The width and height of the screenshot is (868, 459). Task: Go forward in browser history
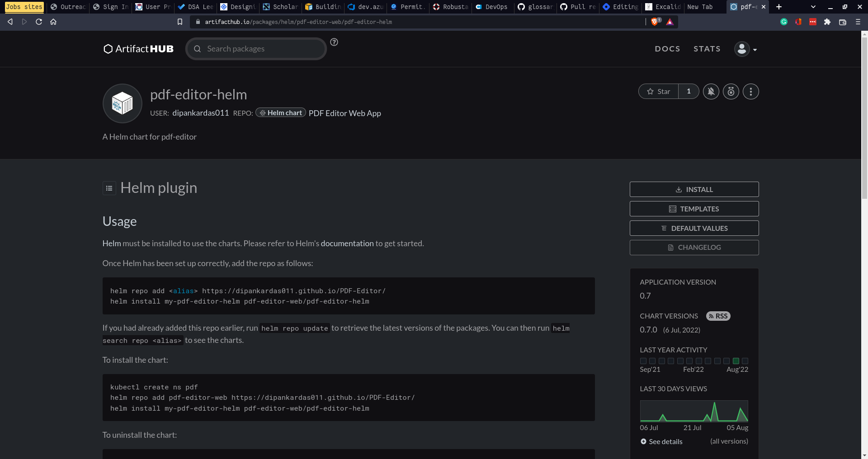24,22
